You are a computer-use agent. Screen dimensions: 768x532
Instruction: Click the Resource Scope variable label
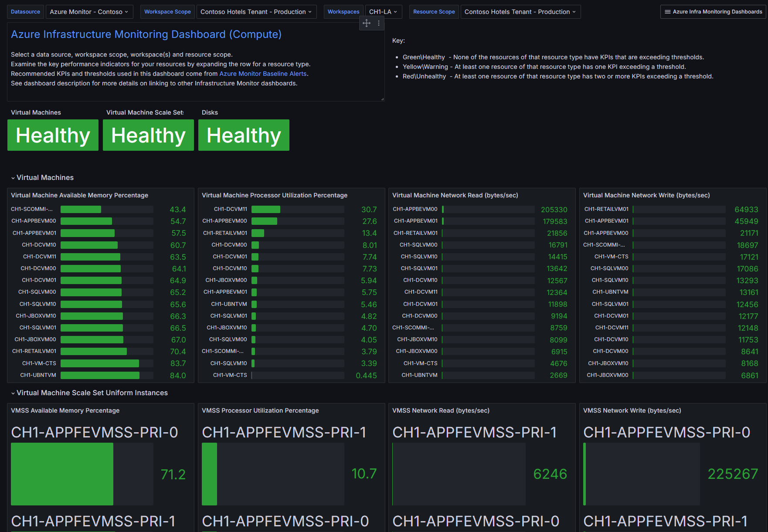pos(434,12)
